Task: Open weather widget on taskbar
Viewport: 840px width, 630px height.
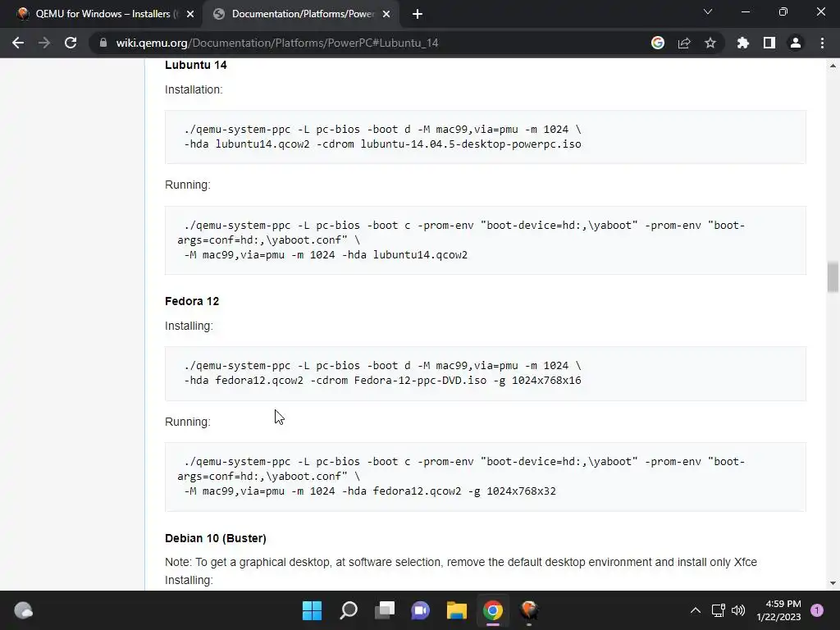Action: click(23, 610)
